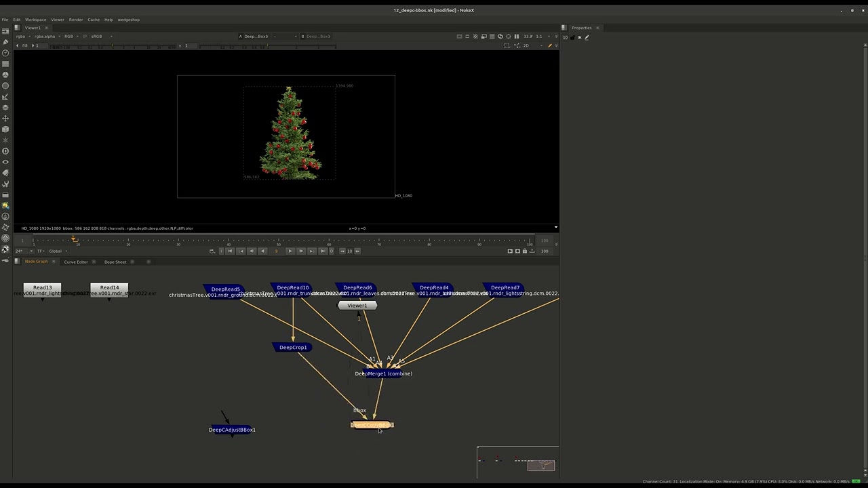The image size is (868, 488).
Task: Open the ToolSets wrench icon
Action: [x=5, y=184]
